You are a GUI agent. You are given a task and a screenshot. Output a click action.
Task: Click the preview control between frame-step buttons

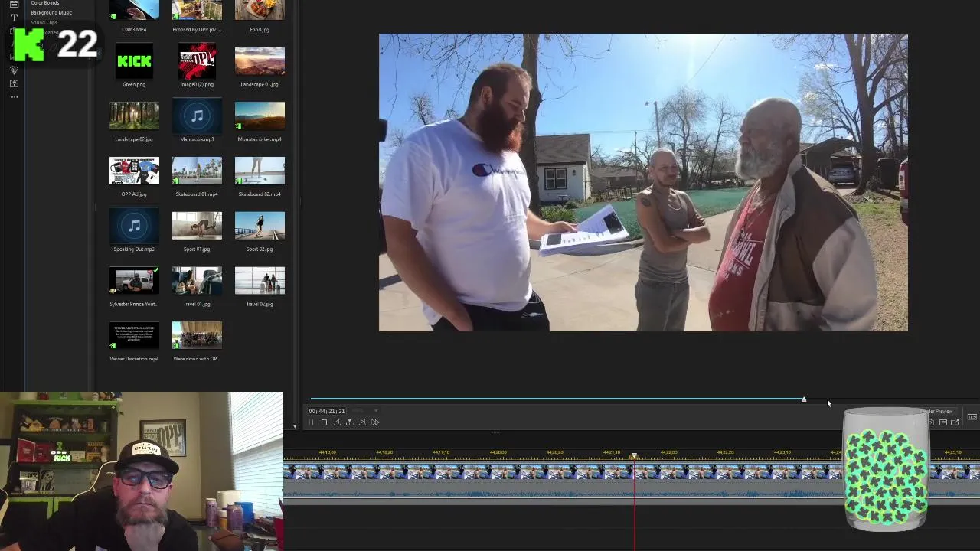click(x=350, y=422)
